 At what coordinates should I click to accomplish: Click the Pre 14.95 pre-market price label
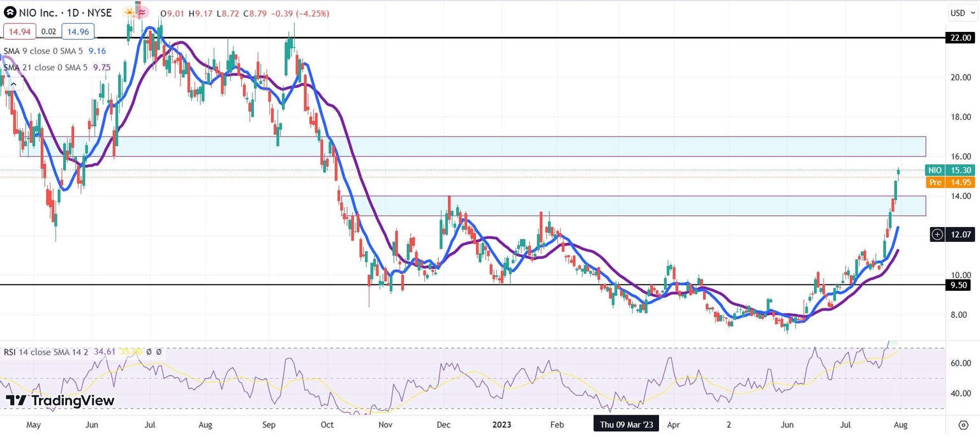[x=949, y=182]
